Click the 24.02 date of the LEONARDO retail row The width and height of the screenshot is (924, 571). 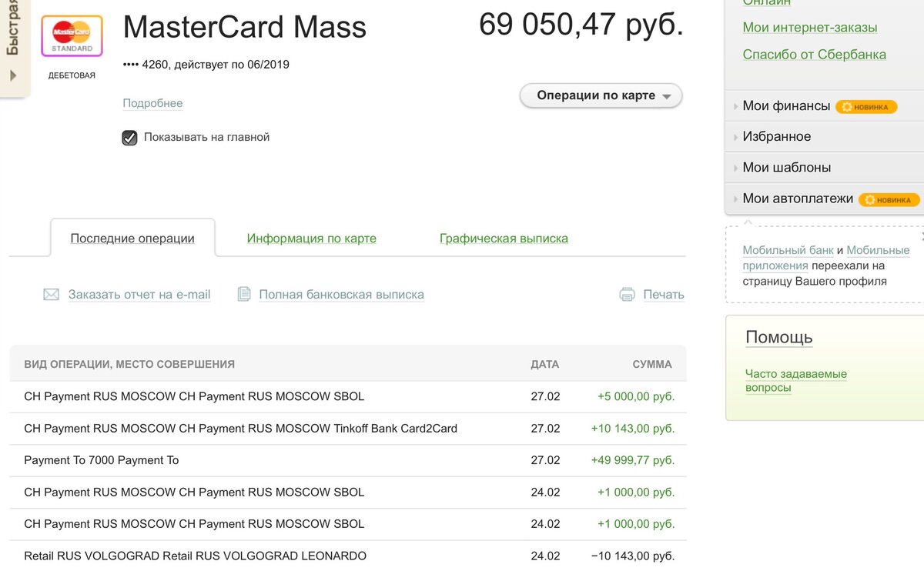tap(545, 556)
